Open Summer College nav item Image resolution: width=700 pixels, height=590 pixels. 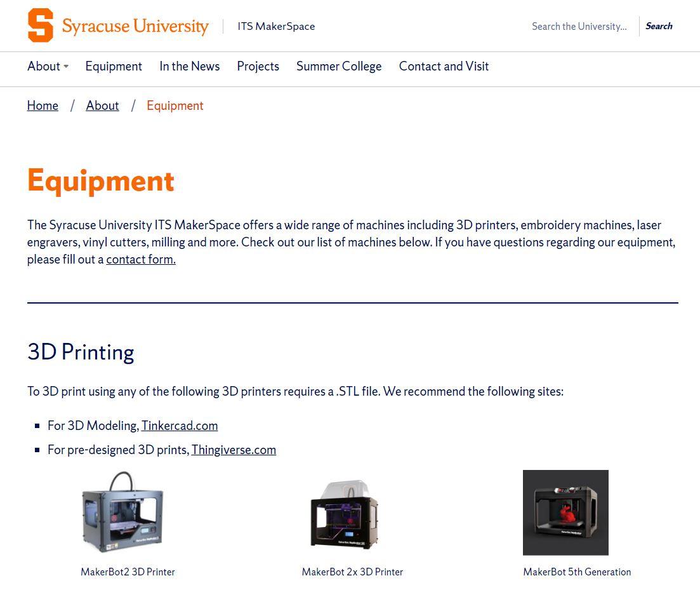339,66
